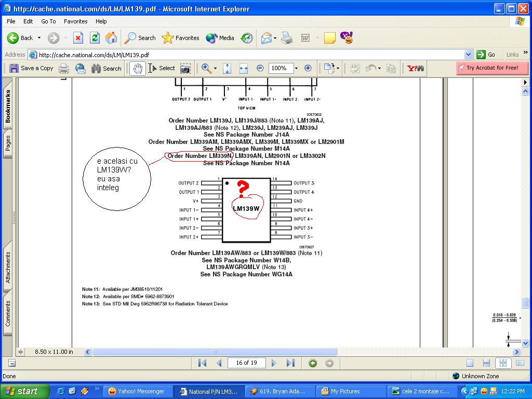532x399 pixels.
Task: Open the History icon
Action: (x=247, y=38)
